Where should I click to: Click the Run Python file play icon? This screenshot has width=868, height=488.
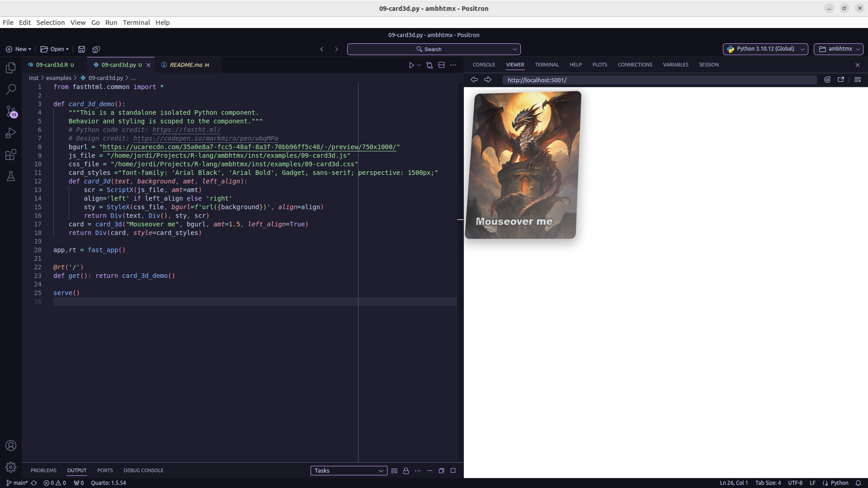click(x=411, y=65)
